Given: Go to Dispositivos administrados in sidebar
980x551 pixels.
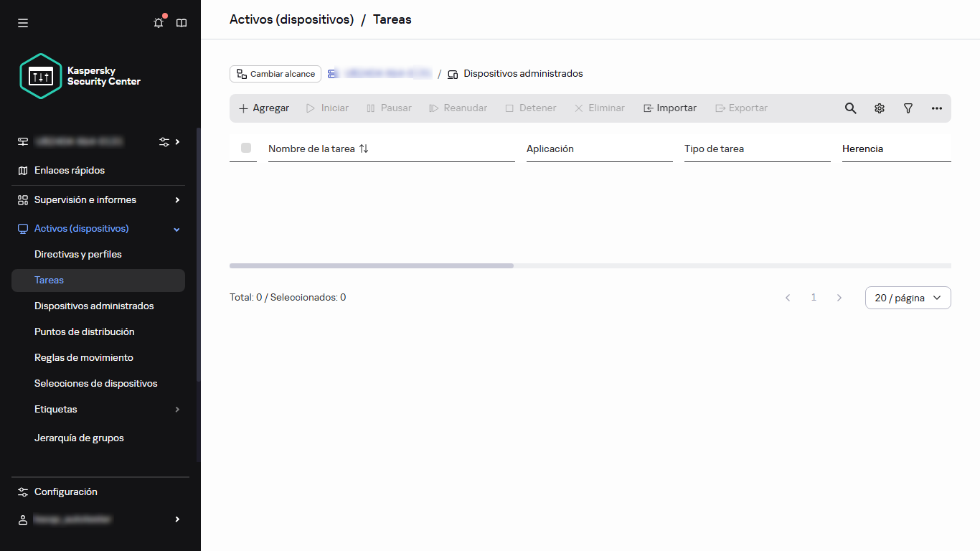Looking at the screenshot, I should coord(94,306).
